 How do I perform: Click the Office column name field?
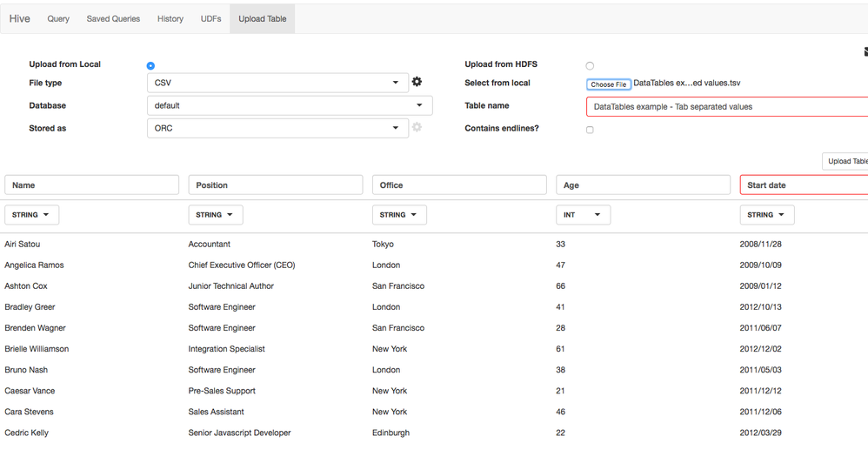[x=459, y=185]
